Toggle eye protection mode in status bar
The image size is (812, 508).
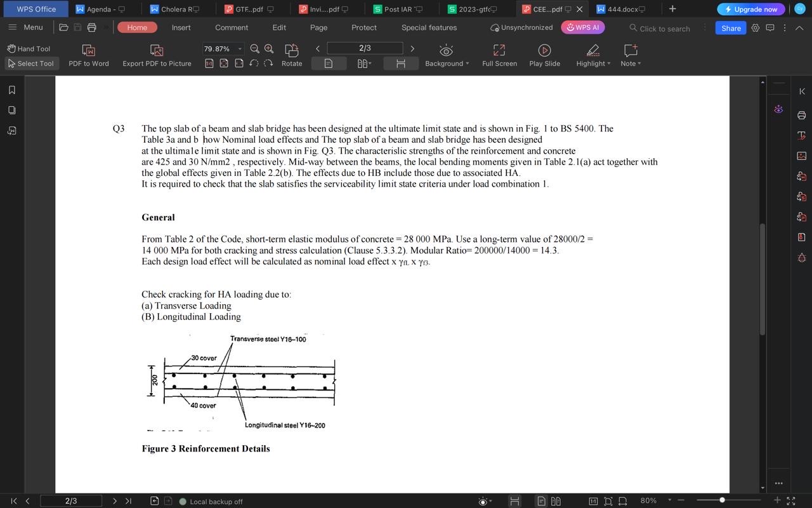pyautogui.click(x=484, y=501)
